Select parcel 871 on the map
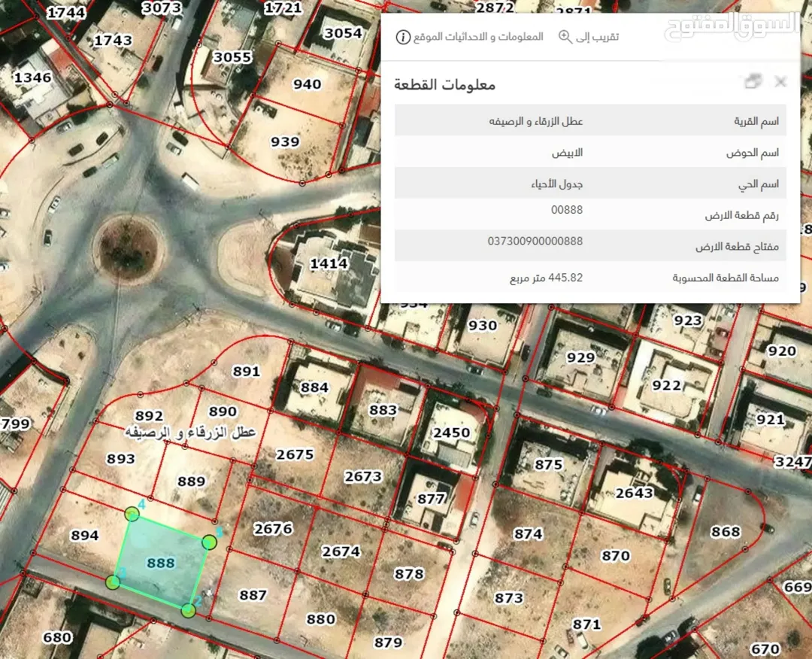812x659 pixels. (x=586, y=624)
